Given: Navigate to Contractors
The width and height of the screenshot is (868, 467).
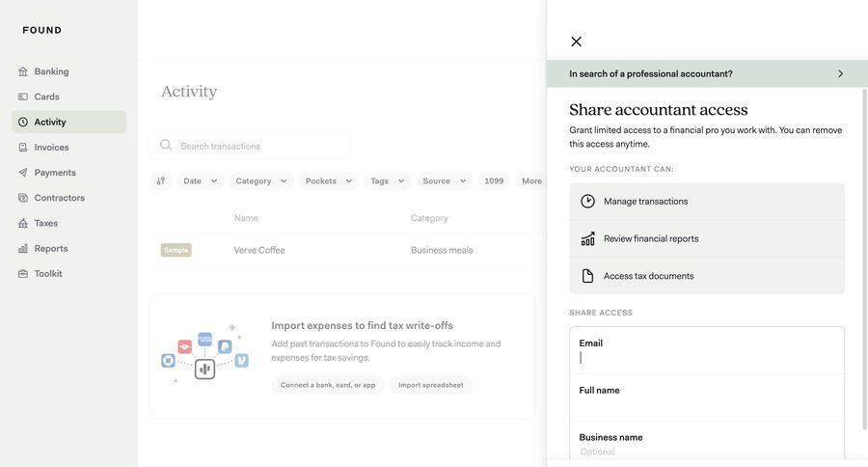Looking at the screenshot, I should 68,198.
